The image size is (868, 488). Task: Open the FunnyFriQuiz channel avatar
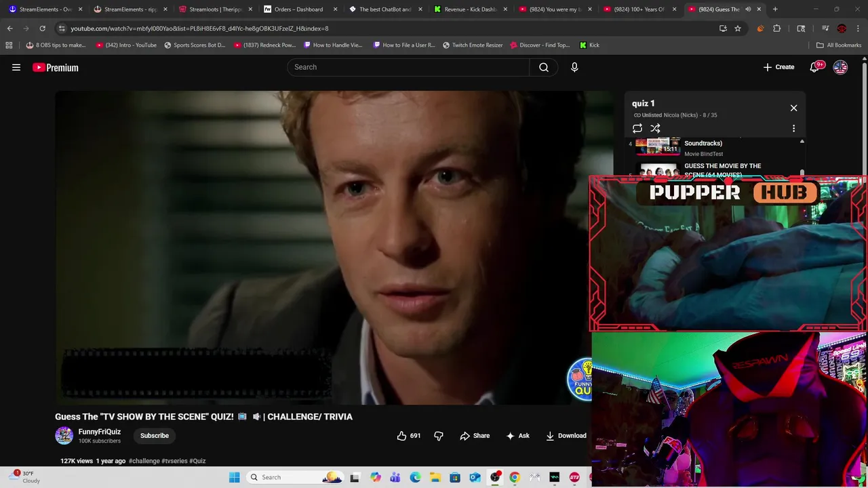[x=64, y=436]
